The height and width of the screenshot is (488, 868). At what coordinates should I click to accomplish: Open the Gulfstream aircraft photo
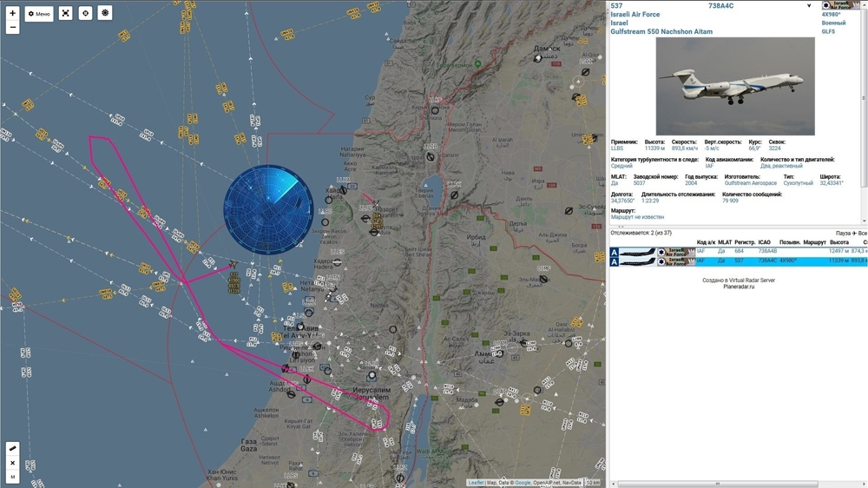(735, 86)
